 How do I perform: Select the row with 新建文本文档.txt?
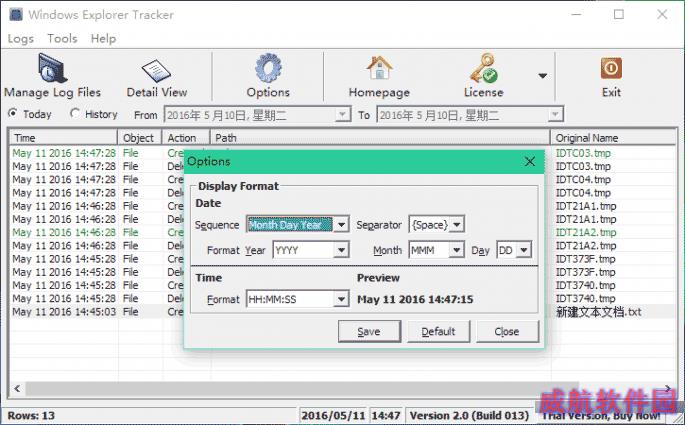pos(343,312)
